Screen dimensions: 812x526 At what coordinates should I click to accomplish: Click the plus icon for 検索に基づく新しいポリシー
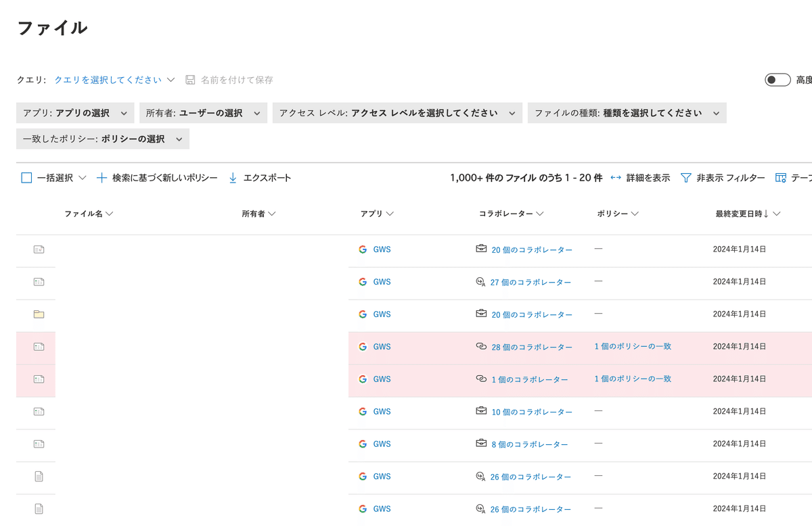[x=102, y=177]
